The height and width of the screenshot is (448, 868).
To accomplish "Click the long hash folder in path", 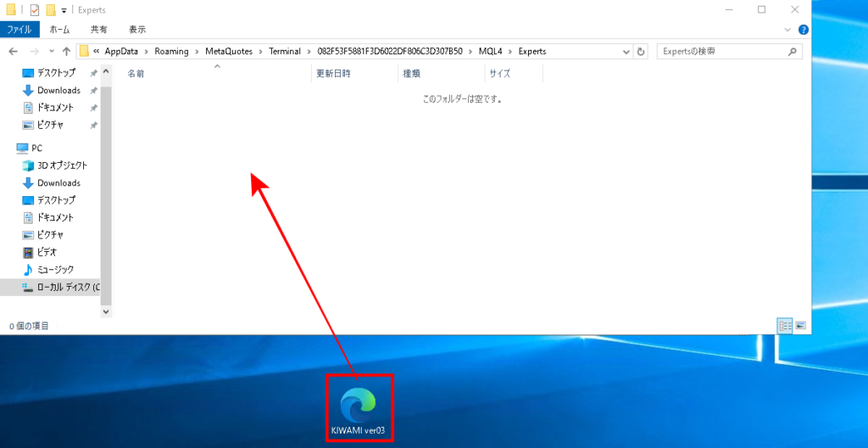I will pyautogui.click(x=390, y=52).
